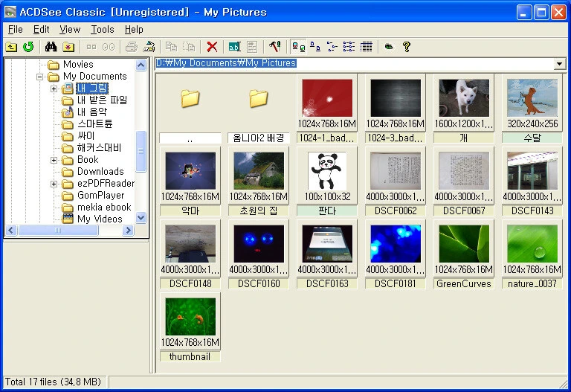
Task: Click the file properties sheet icon
Action: pos(252,47)
